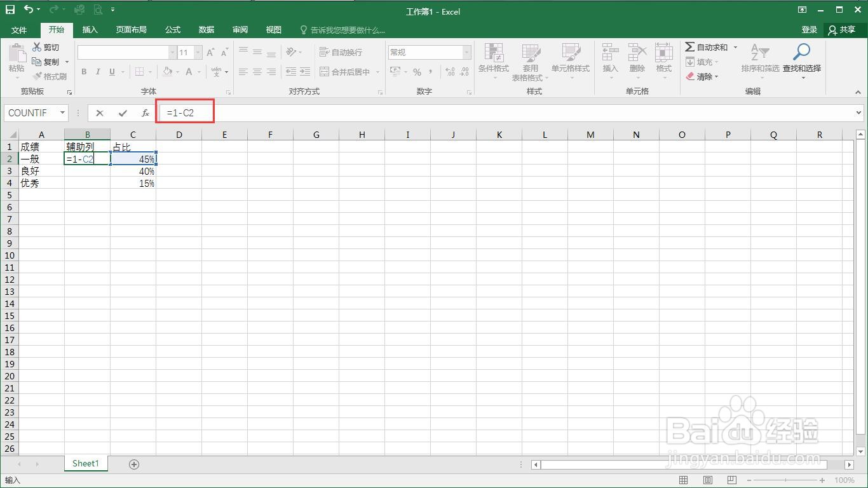Click Insert cells icon

click(610, 53)
